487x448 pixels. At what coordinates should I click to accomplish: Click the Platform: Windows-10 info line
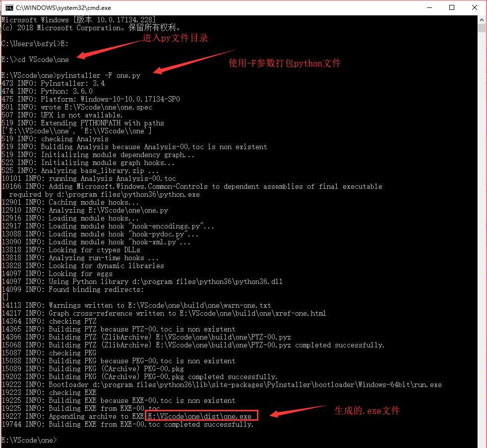[x=91, y=99]
